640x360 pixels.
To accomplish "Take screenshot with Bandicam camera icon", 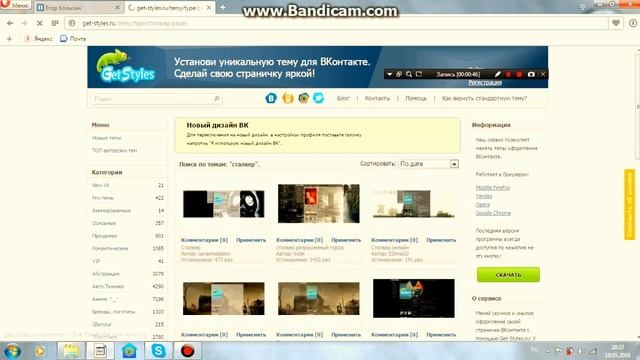I will tap(531, 74).
